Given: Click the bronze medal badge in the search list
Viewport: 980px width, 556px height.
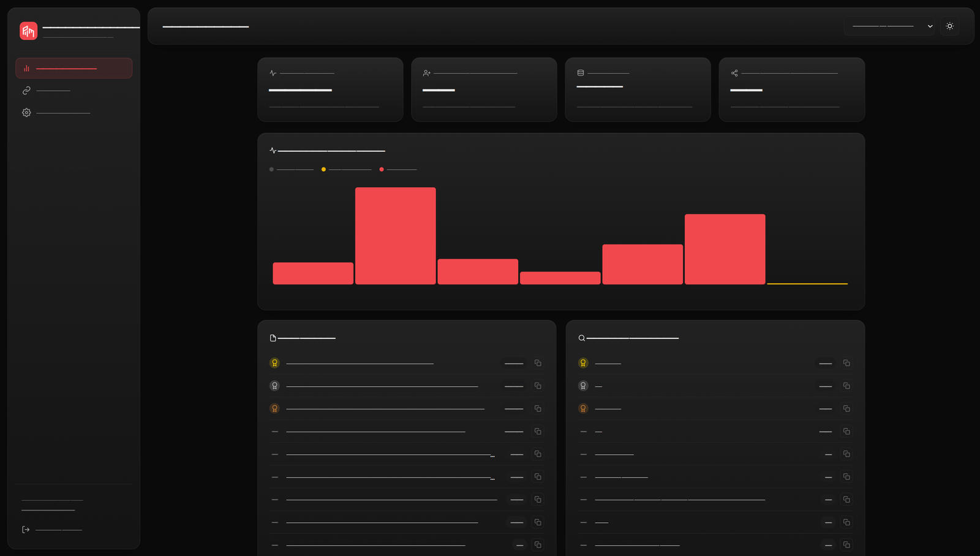Looking at the screenshot, I should pyautogui.click(x=583, y=408).
